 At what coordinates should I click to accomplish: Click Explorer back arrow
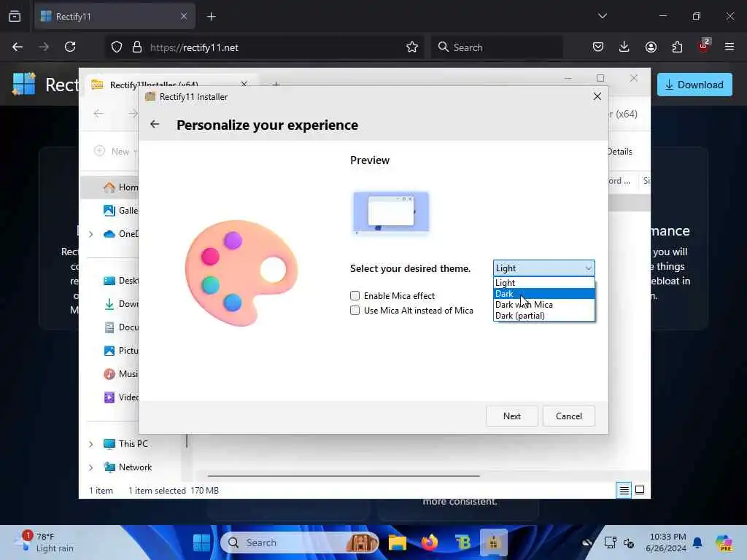[98, 113]
